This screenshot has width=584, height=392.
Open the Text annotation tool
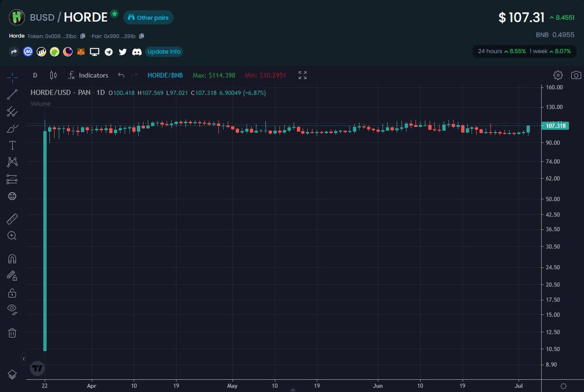coord(12,145)
